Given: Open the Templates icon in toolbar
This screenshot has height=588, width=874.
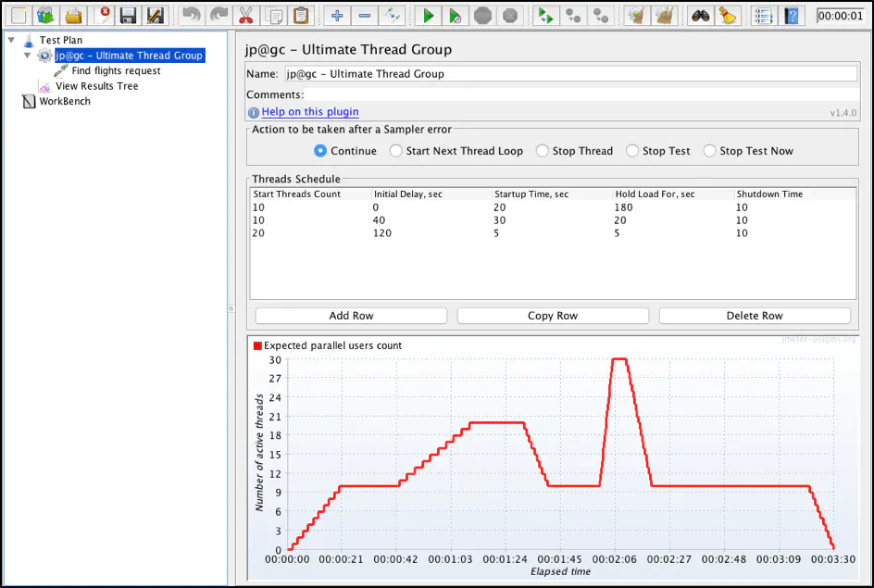Looking at the screenshot, I should pos(45,15).
